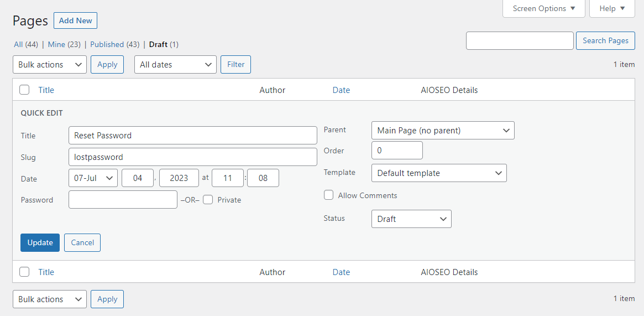Expand the Template dropdown

coord(439,173)
